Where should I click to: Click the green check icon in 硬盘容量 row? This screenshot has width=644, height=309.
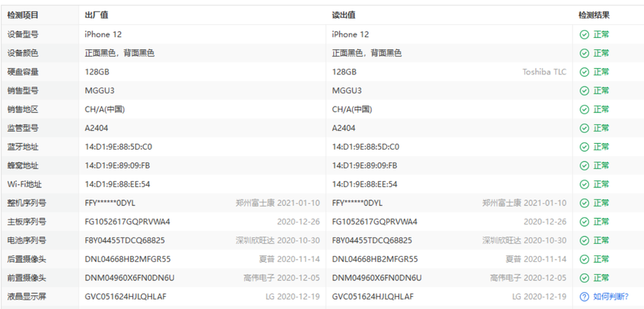pos(584,72)
